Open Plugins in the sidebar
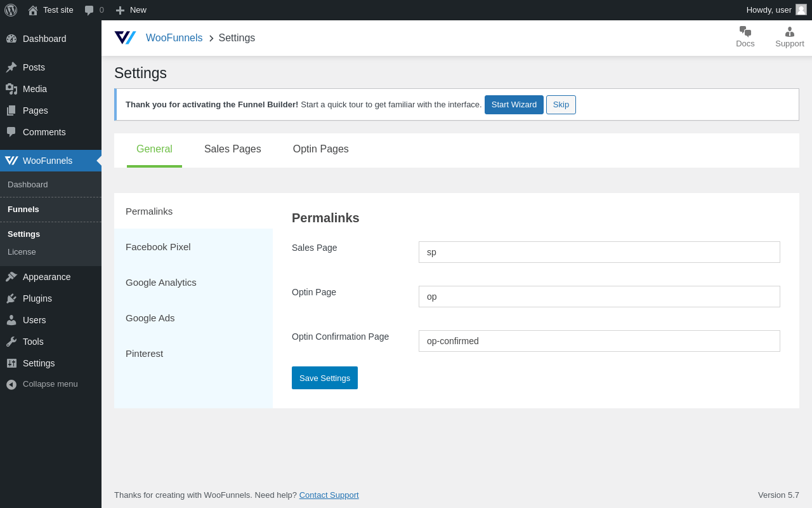 point(51,298)
